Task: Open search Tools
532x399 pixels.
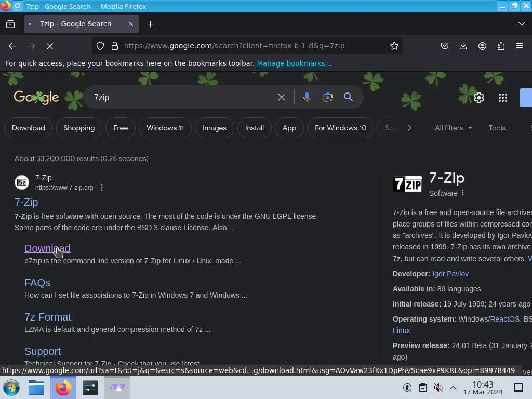Action: (497, 128)
